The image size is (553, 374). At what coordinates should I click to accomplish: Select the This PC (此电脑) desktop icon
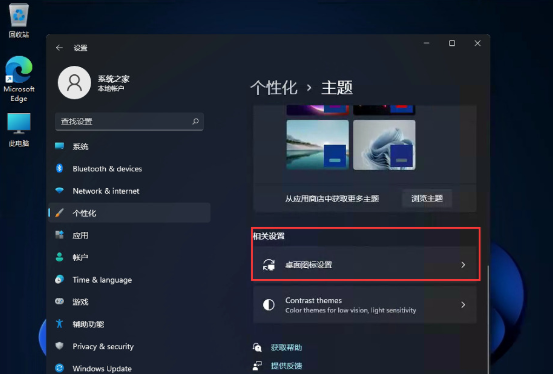click(19, 130)
